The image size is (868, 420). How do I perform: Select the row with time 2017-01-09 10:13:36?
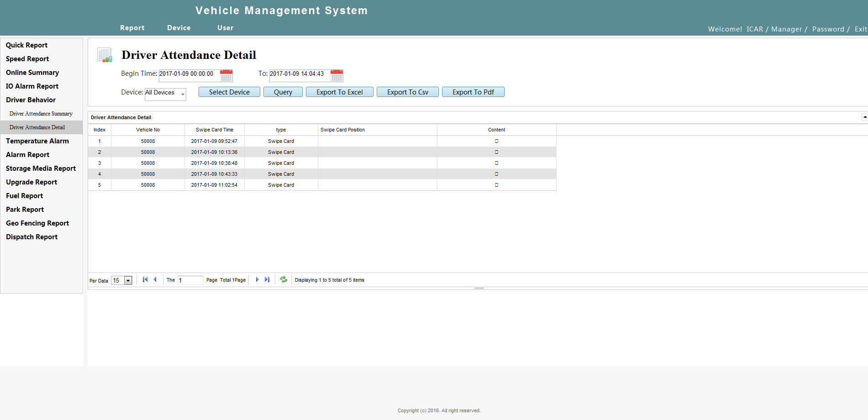[x=322, y=152]
